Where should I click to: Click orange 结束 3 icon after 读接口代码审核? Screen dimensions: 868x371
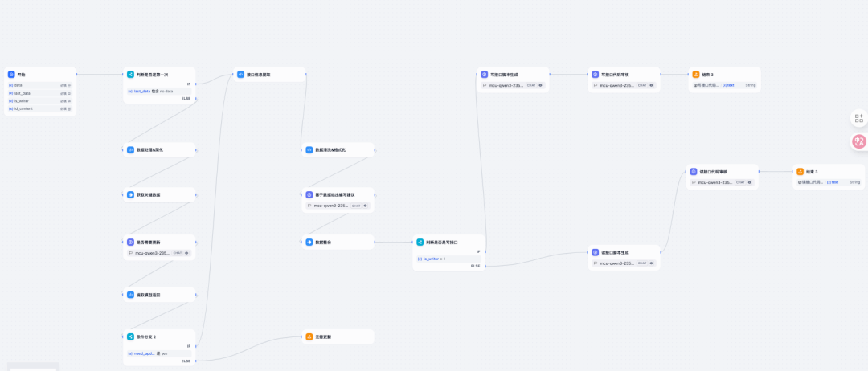pyautogui.click(x=800, y=171)
